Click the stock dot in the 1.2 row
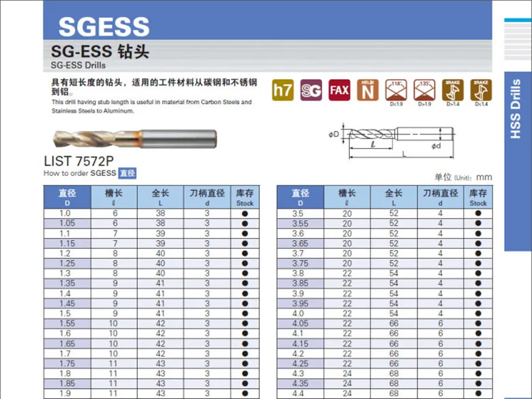This screenshot has width=532, height=399. click(x=245, y=254)
